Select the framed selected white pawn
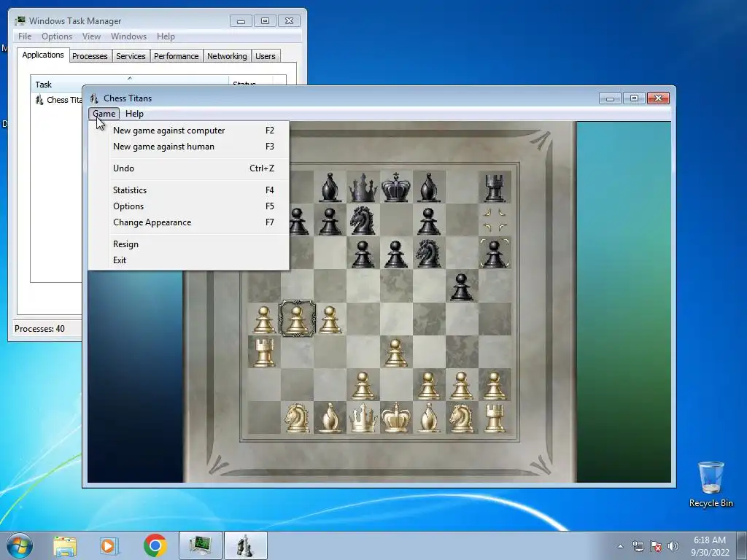The image size is (747, 560). pyautogui.click(x=297, y=319)
